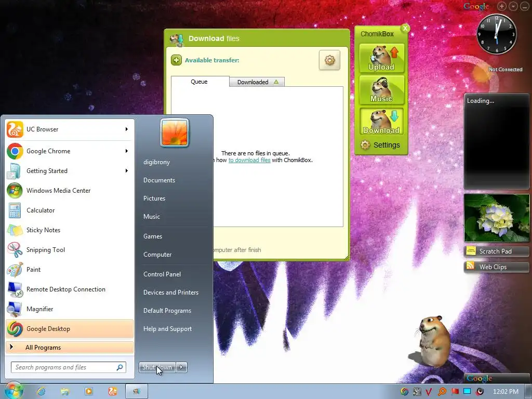Expand UC Browser jump list arrow
Screen dimensions: 532x399
[127, 129]
